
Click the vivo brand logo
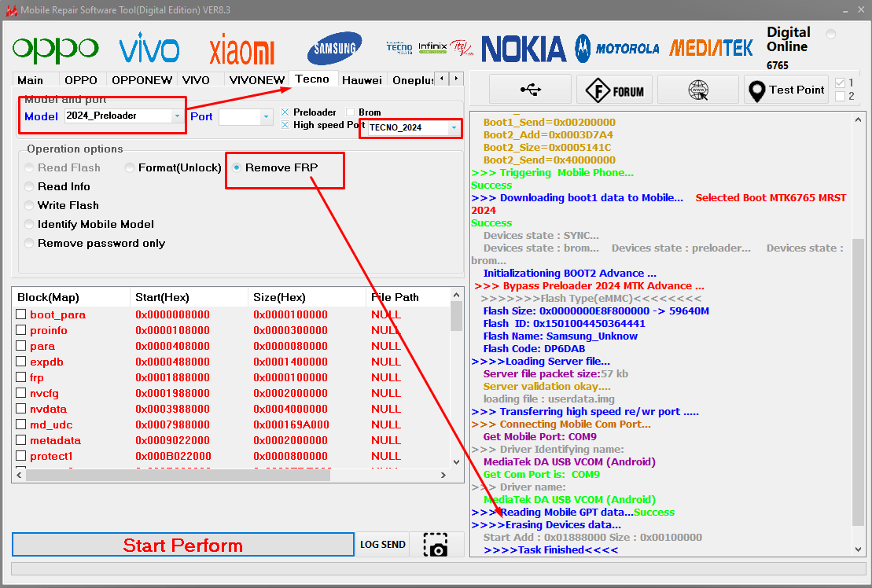[x=149, y=49]
